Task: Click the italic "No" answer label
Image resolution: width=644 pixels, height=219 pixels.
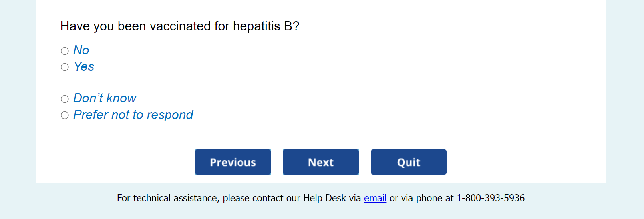Action: [x=81, y=50]
